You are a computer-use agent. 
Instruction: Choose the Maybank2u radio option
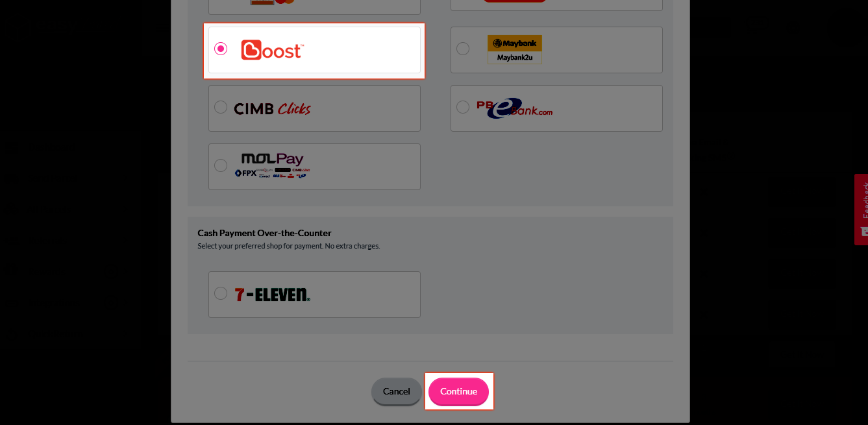463,49
